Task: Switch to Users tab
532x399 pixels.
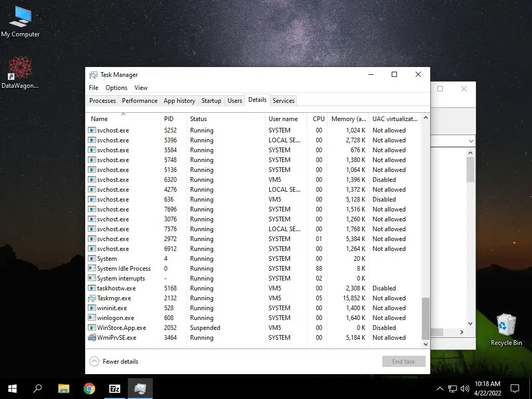Action: coord(235,101)
